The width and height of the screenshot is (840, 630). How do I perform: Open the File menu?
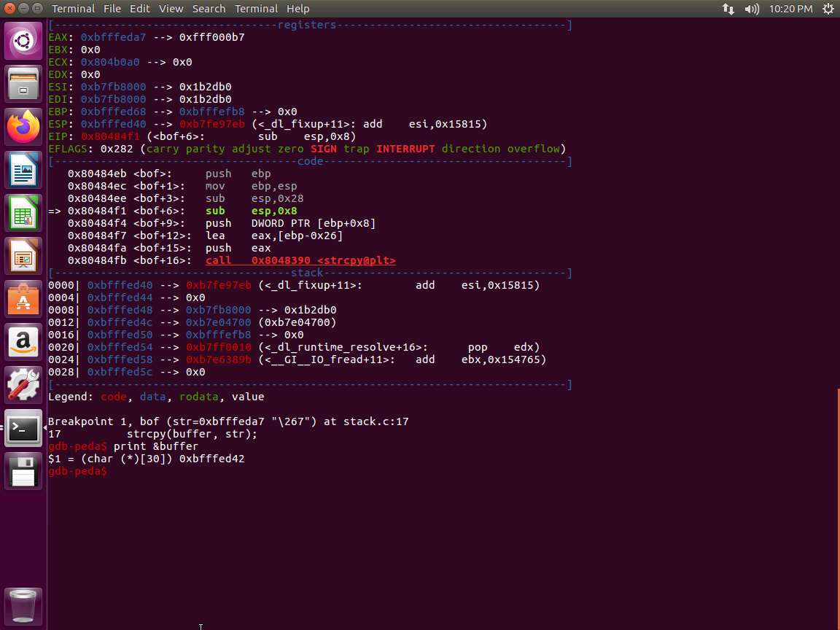112,9
